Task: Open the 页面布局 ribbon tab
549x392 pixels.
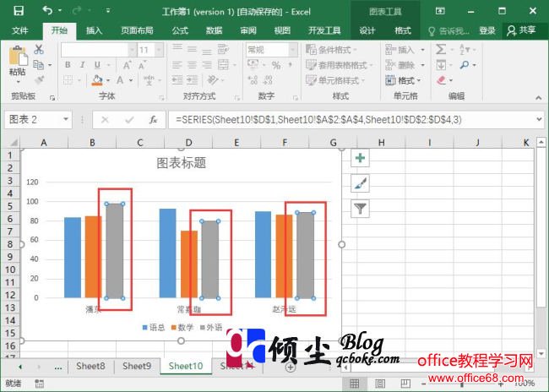Action: coord(137,30)
